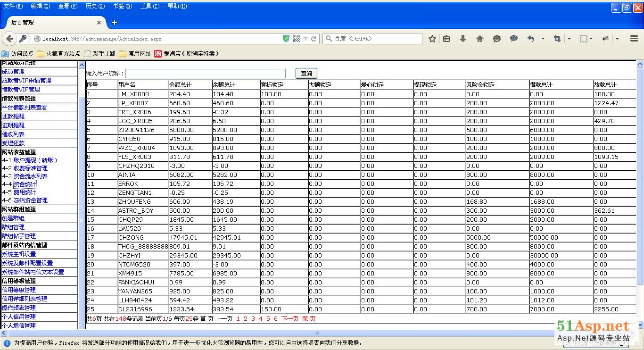Expand dropdown next to undo arrow icon
644x350 pixels.
543,39
